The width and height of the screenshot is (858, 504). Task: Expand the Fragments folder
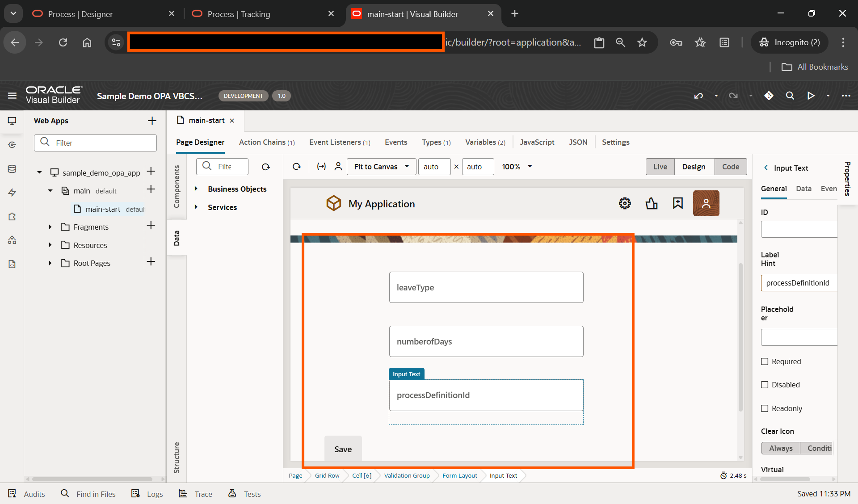[x=50, y=227]
